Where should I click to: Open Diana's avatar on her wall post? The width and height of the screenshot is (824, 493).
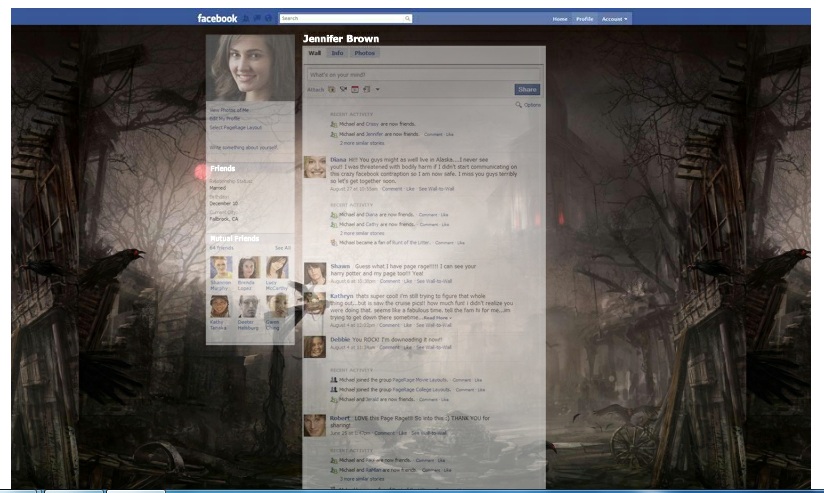pos(315,167)
